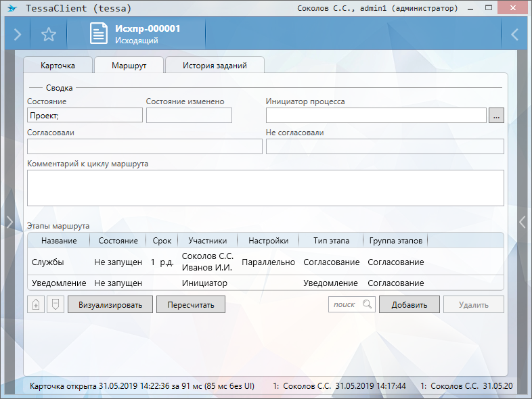Click the favorites star icon
Viewport: 532px width, 399px height.
click(x=49, y=34)
